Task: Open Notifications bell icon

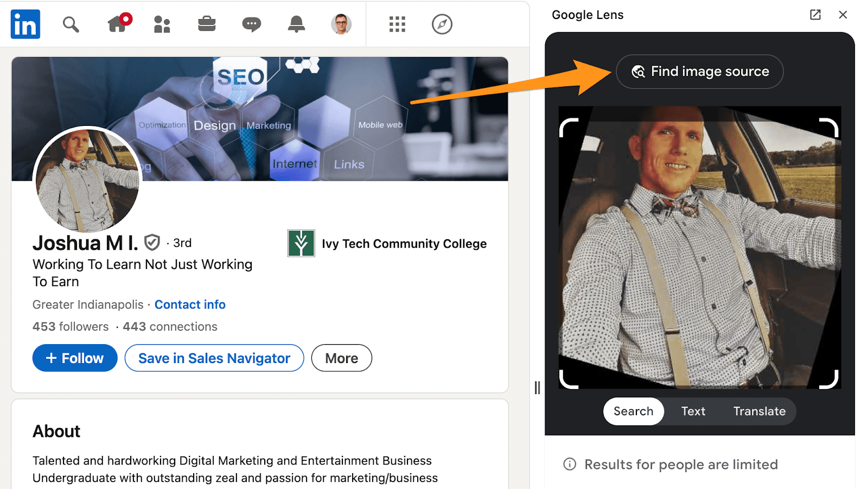Action: [x=296, y=24]
